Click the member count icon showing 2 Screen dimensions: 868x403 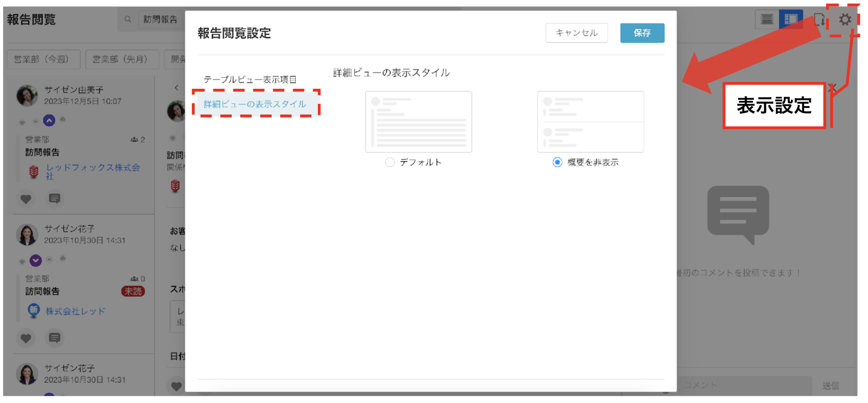point(134,140)
